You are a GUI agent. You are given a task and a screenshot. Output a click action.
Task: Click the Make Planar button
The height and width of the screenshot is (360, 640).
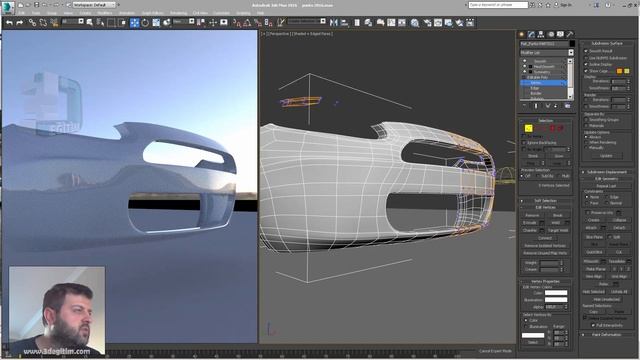coord(596,269)
